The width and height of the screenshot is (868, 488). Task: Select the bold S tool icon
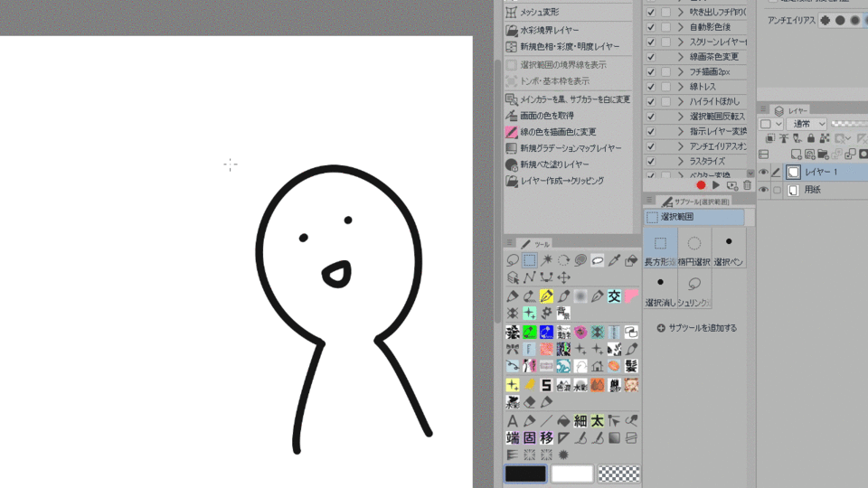tap(546, 385)
